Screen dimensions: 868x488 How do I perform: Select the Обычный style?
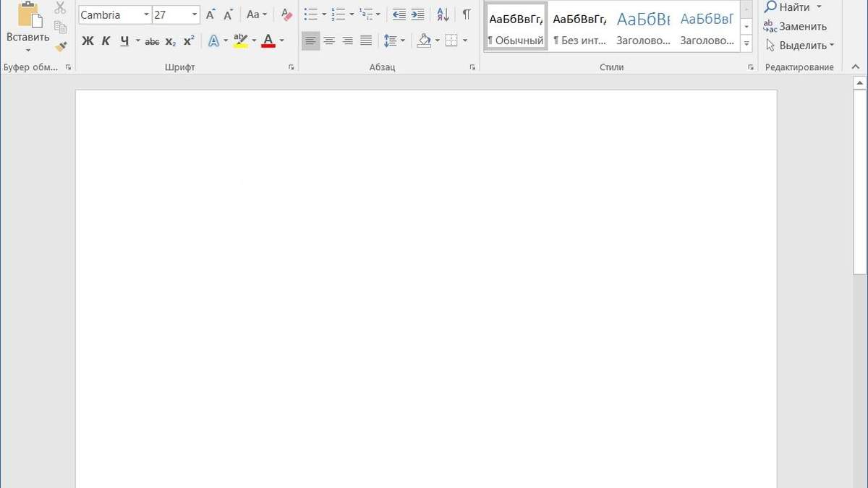[x=516, y=26]
